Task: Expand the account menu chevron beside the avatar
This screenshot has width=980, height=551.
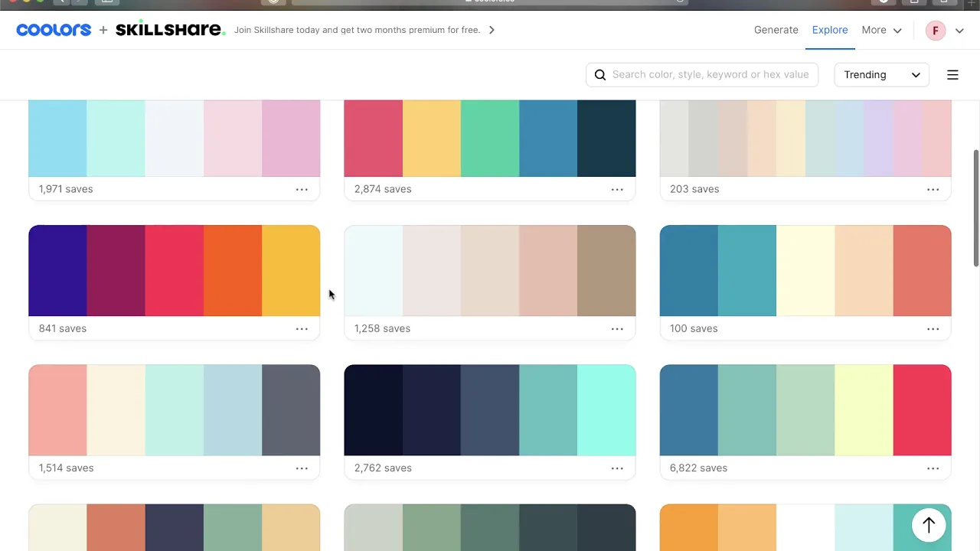Action: coord(959,31)
